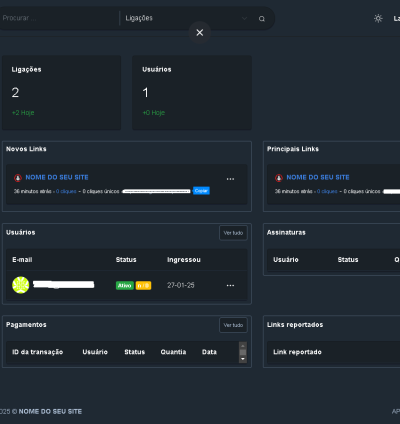Open NOME DO SEU SITE link in Novos Links
This screenshot has height=424, width=400.
coord(57,177)
